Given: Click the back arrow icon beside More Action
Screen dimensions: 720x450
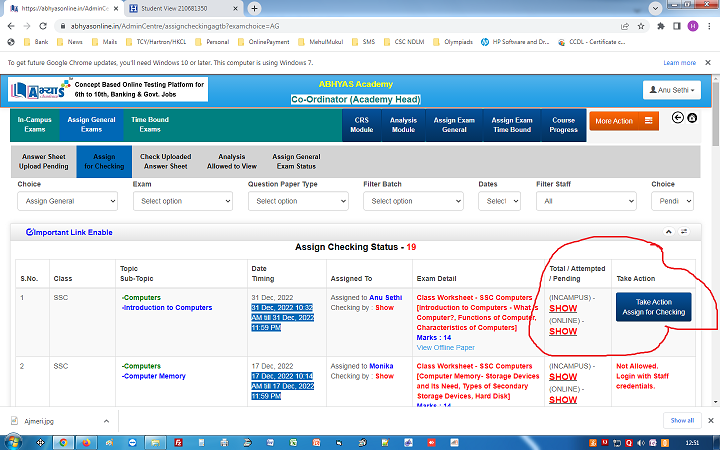Looking at the screenshot, I should (x=678, y=118).
